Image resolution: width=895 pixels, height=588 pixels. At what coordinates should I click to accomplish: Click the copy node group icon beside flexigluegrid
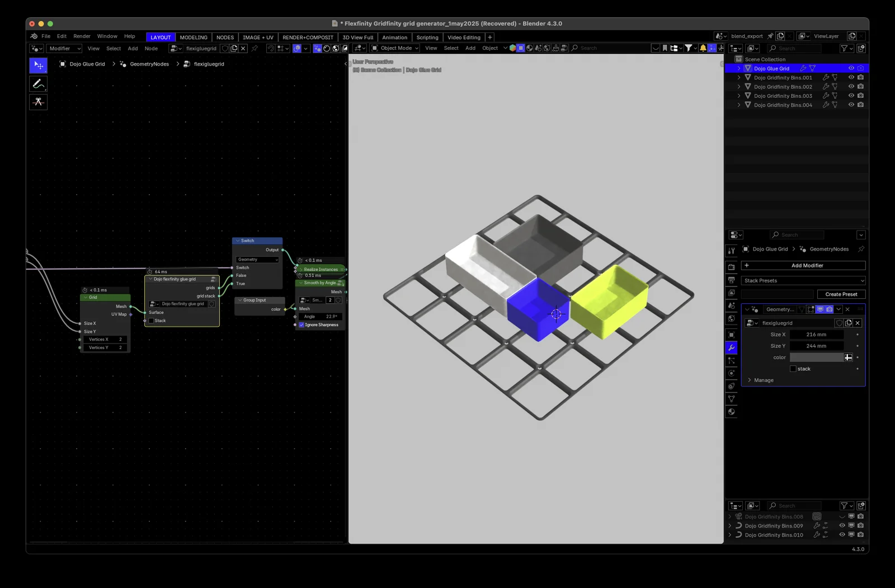[x=848, y=323]
